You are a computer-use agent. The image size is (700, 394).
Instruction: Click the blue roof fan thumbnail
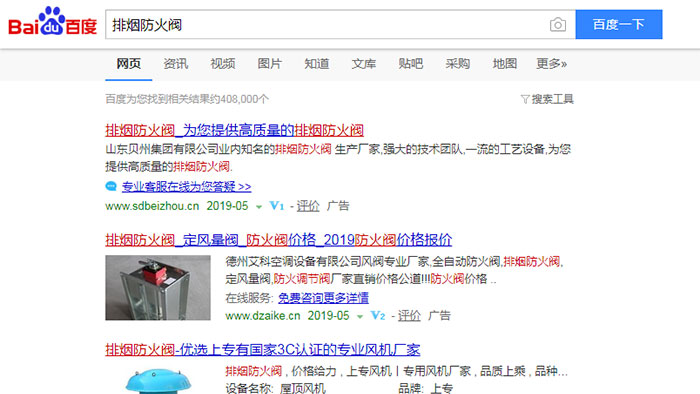[158, 380]
